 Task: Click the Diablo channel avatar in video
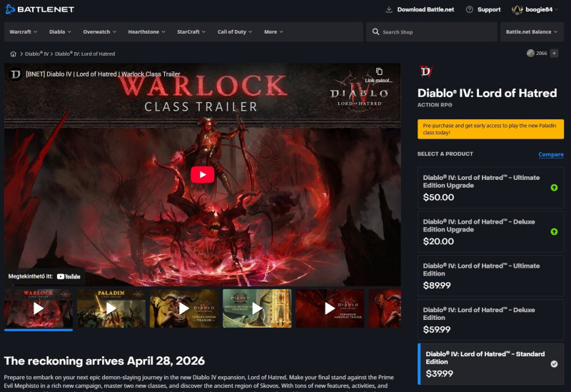coord(15,74)
